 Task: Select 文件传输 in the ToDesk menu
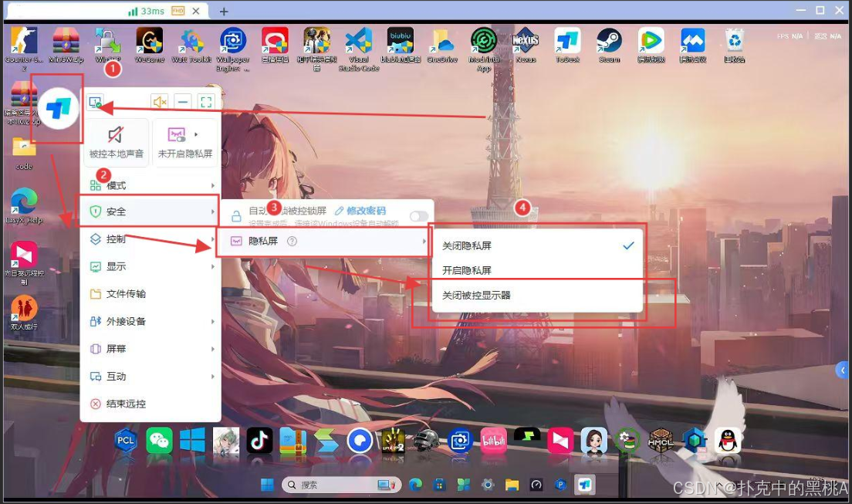(x=150, y=293)
